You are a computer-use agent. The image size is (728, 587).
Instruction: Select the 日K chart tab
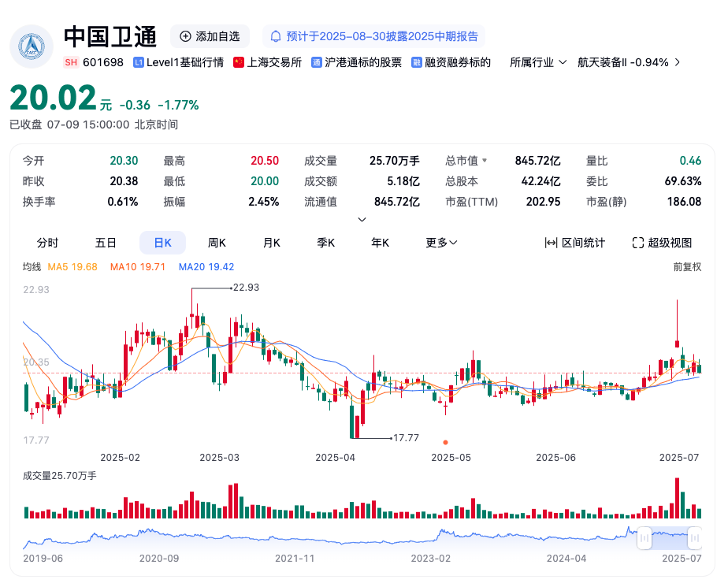(162, 243)
